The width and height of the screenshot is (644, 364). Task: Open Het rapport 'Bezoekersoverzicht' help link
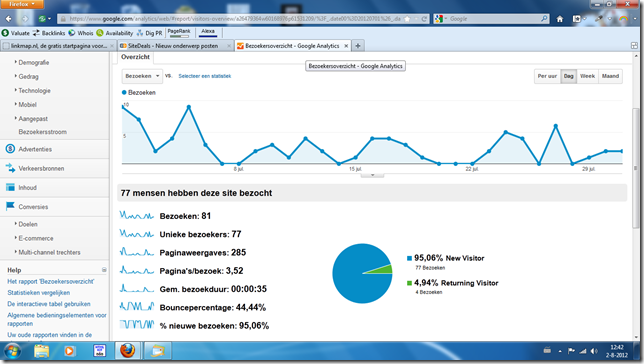point(51,281)
